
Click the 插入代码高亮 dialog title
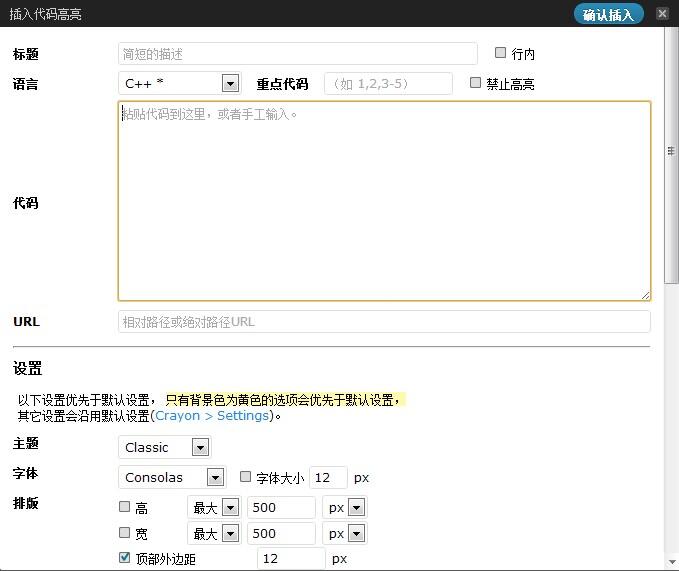45,14
